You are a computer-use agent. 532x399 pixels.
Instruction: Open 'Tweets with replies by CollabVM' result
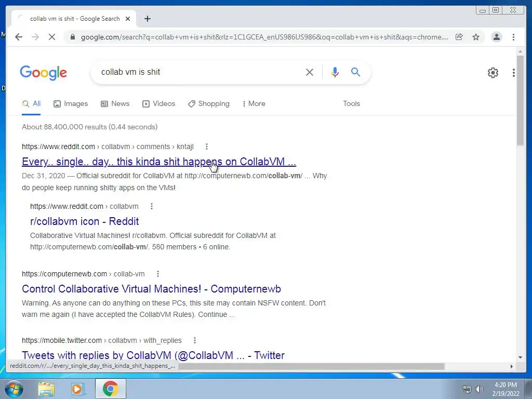click(x=153, y=355)
